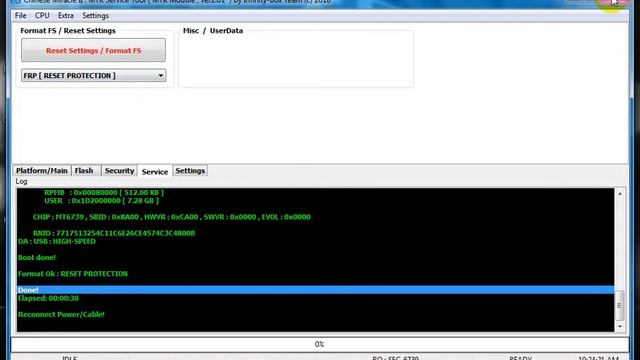
Task: Click the log scrollbar up arrow
Action: click(x=620, y=194)
